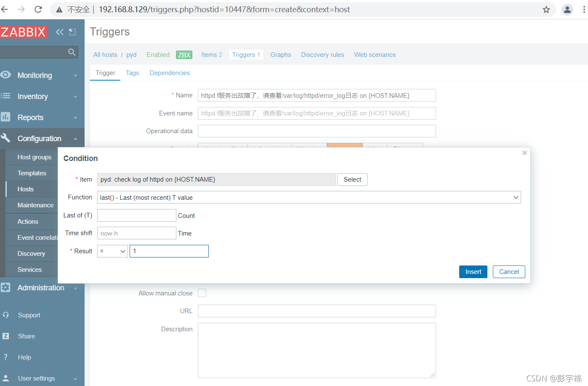Open Items 2 link
Image resolution: width=588 pixels, height=386 pixels.
pyautogui.click(x=211, y=55)
